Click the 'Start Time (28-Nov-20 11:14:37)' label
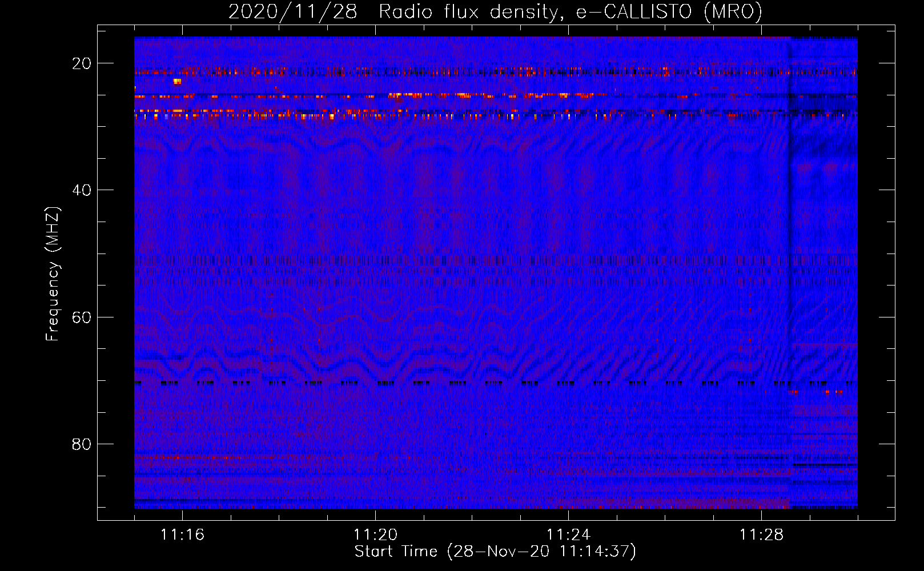 tap(495, 552)
